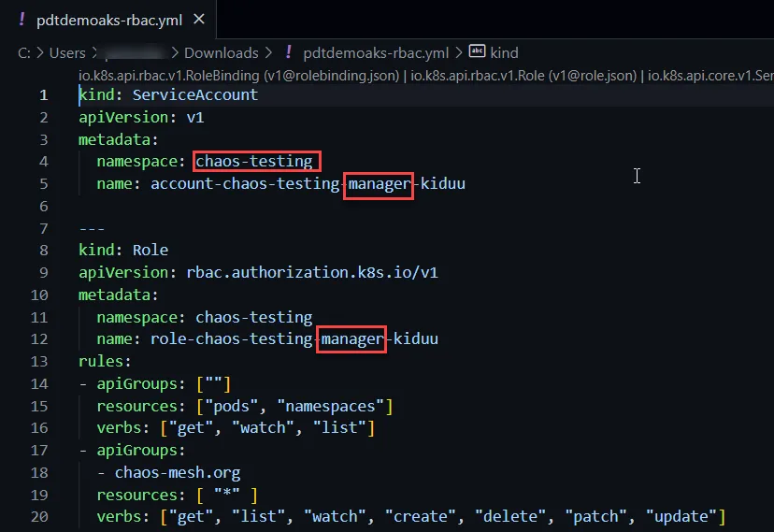Expand chevron after Users breadcrumb
This screenshot has height=532, width=774.
coord(94,52)
